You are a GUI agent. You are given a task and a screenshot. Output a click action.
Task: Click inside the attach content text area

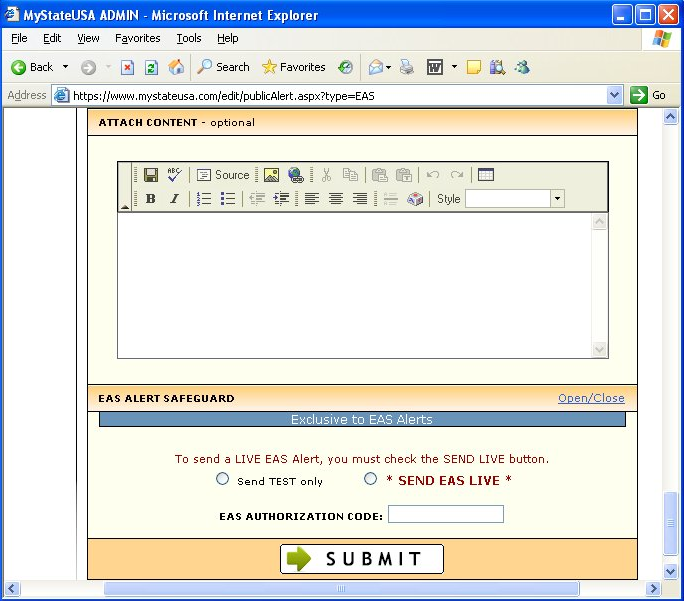click(355, 286)
